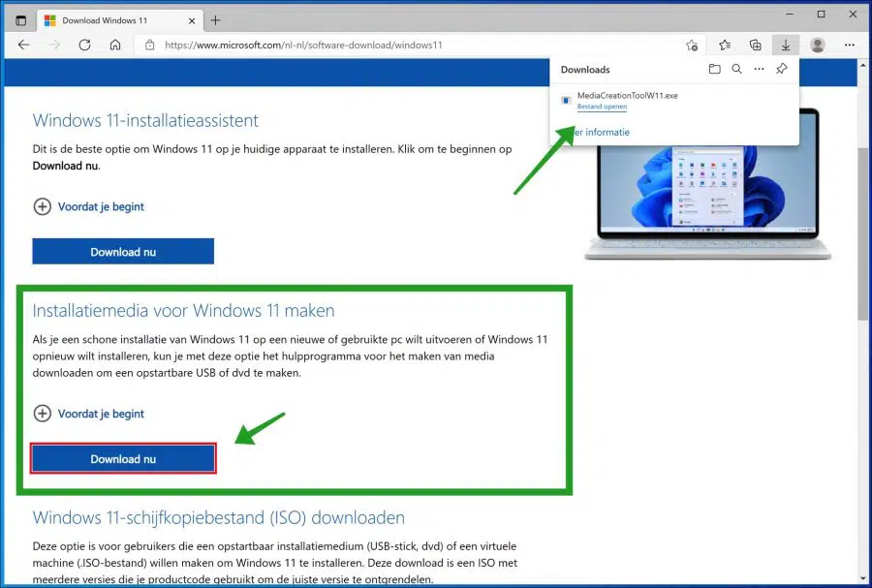Open a new browser tab
Image resolution: width=872 pixels, height=588 pixels.
(x=215, y=20)
